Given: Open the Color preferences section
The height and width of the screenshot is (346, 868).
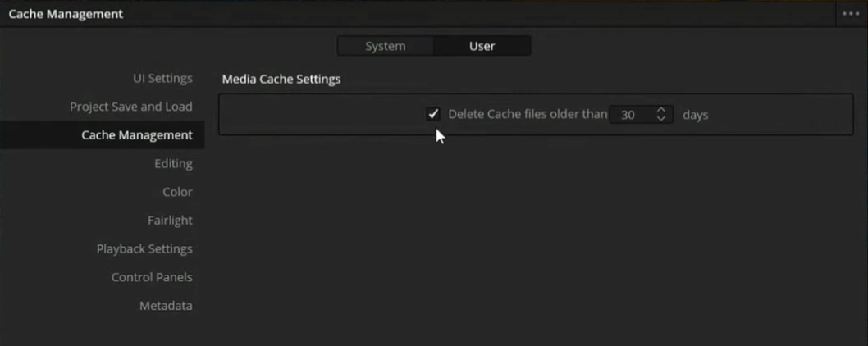Looking at the screenshot, I should [x=177, y=192].
